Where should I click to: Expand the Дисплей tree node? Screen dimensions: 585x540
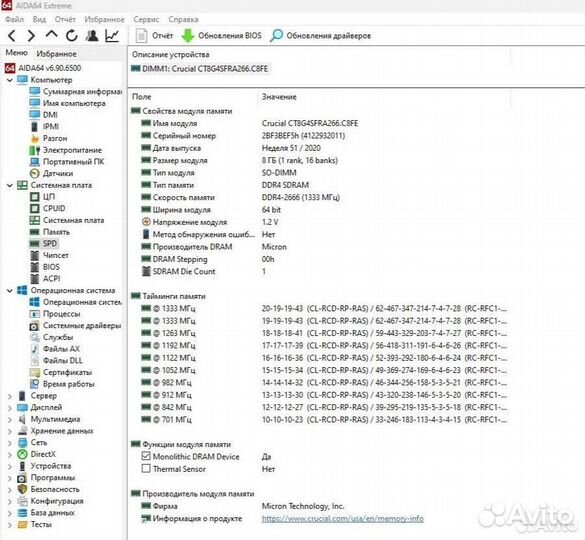coord(10,408)
